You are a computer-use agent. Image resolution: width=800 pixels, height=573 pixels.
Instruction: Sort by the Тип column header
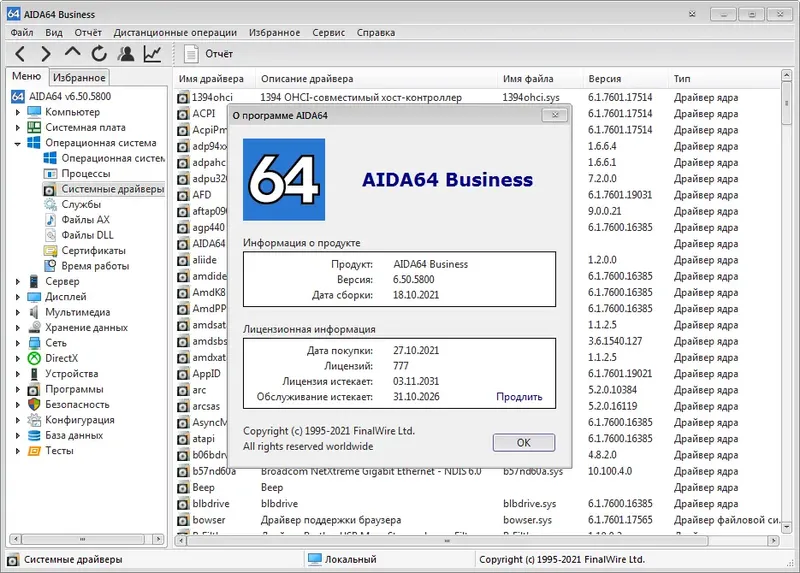724,79
